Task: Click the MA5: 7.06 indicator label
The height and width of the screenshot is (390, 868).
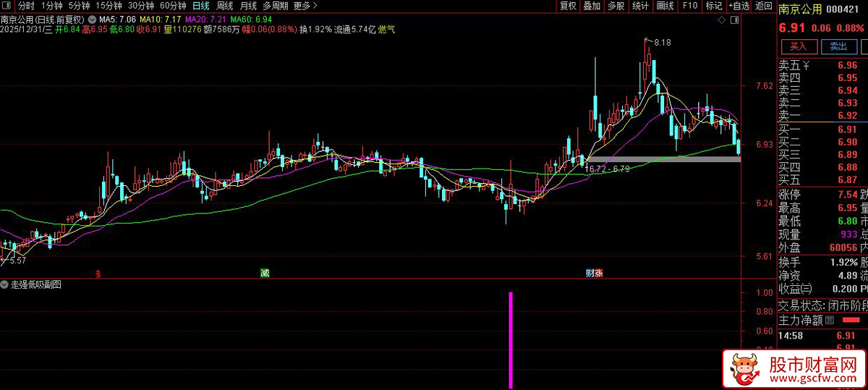Action: (117, 18)
